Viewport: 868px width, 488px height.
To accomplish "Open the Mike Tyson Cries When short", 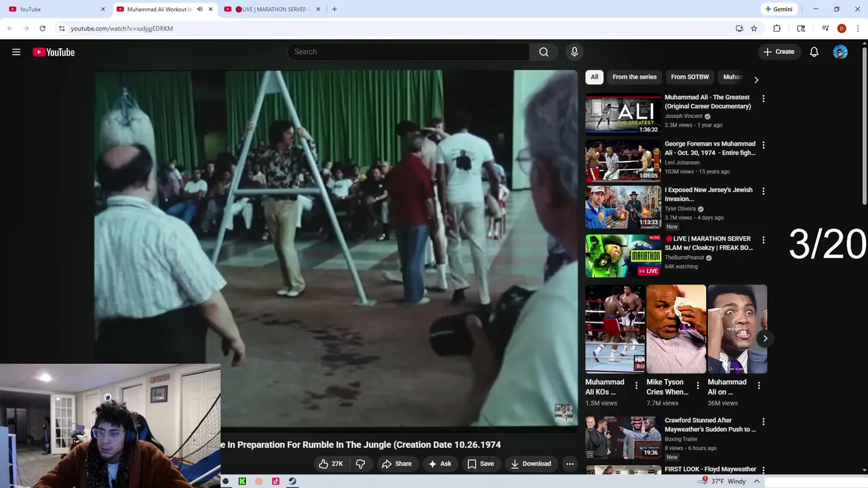I will click(x=676, y=329).
